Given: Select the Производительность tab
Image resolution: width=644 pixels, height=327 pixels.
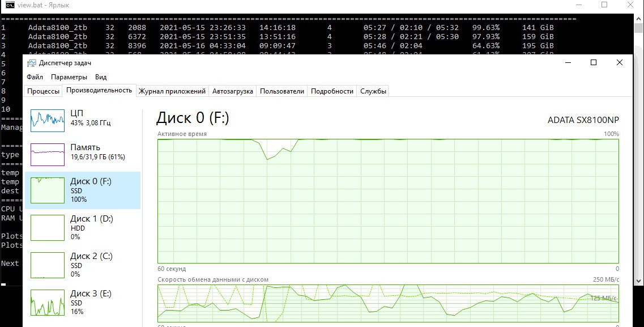Looking at the screenshot, I should point(99,90).
